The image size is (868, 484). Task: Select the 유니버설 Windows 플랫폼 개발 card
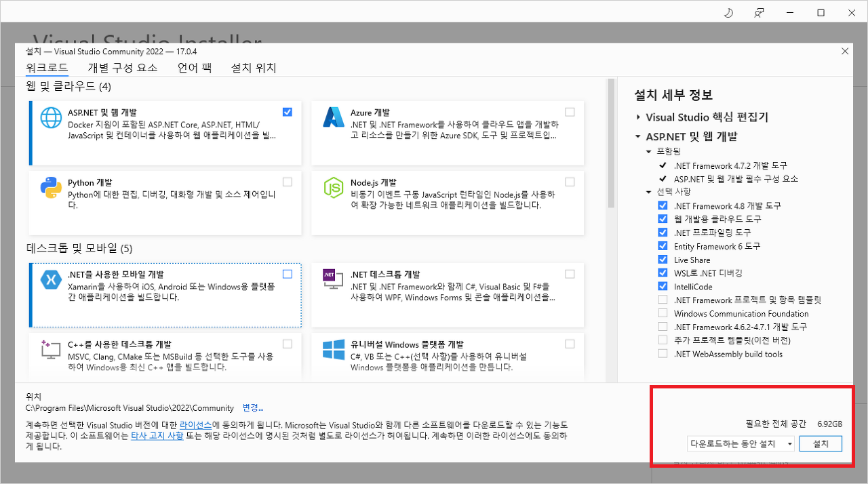click(448, 356)
